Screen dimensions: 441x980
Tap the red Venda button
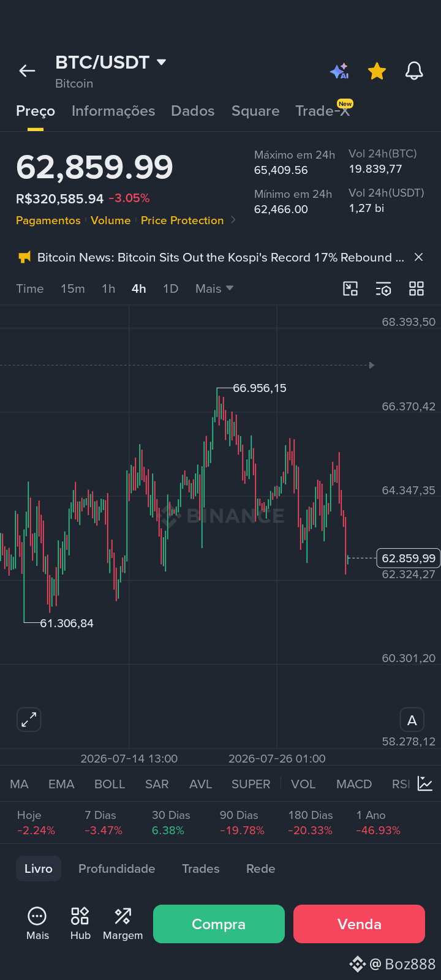click(x=359, y=924)
